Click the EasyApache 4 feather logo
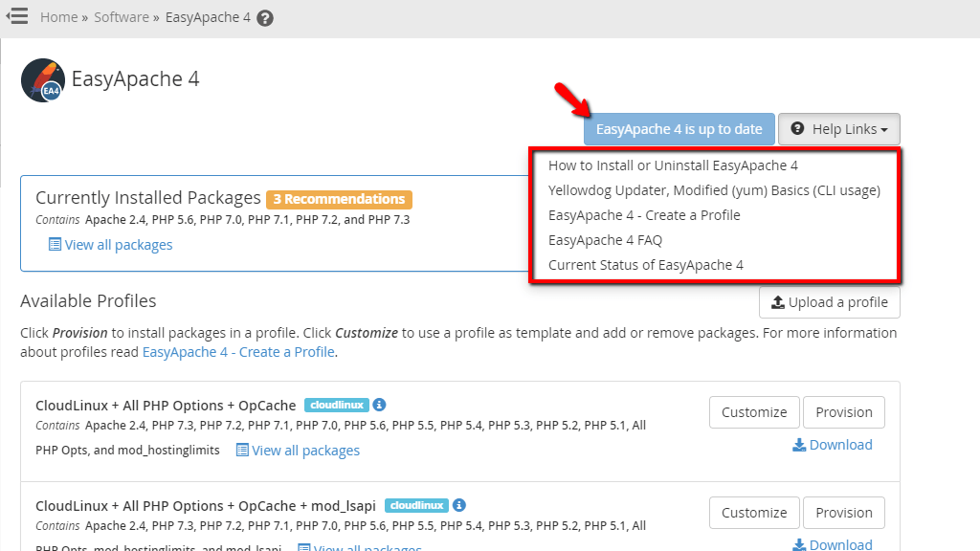 [x=42, y=80]
